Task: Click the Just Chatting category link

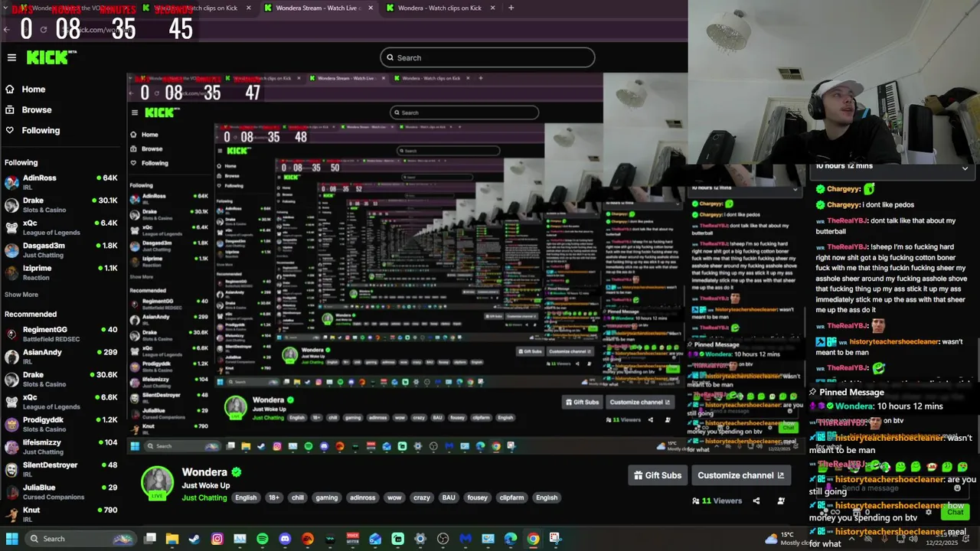Action: point(204,498)
